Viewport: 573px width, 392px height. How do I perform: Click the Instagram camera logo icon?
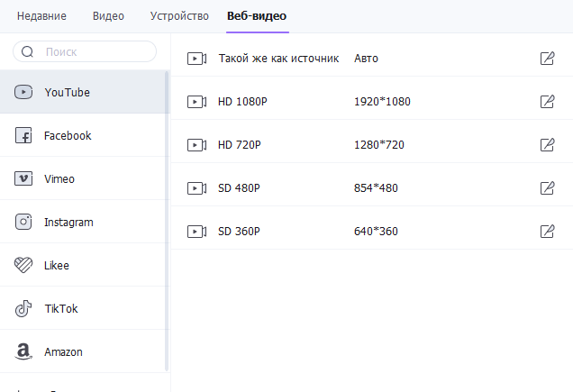(x=23, y=222)
